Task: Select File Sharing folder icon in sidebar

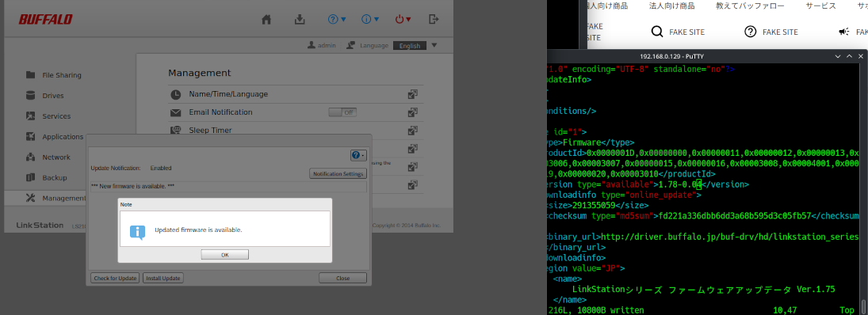Action: (x=31, y=75)
